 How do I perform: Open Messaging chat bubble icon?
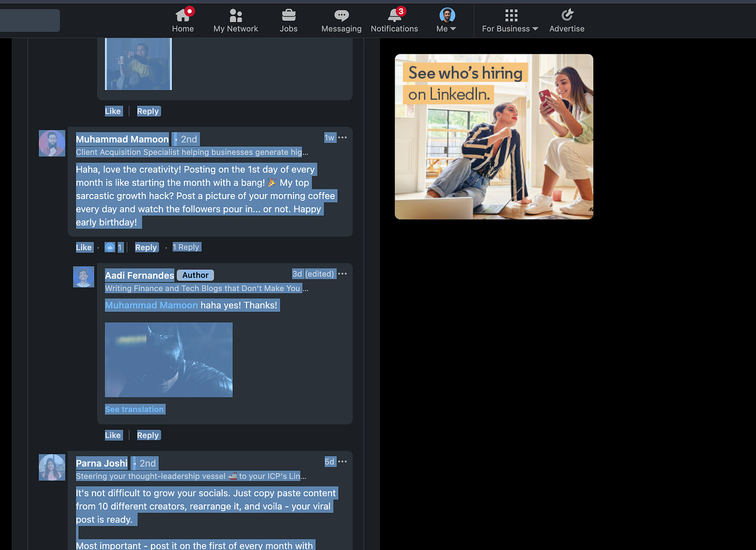point(341,20)
